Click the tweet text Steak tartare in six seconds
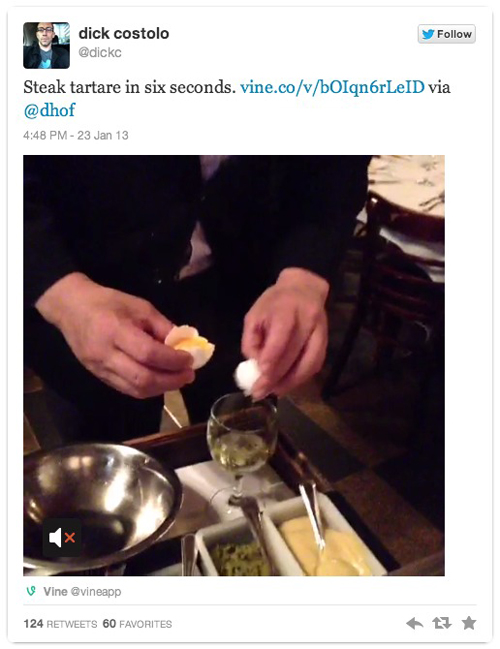The width and height of the screenshot is (500, 649). pyautogui.click(x=130, y=87)
